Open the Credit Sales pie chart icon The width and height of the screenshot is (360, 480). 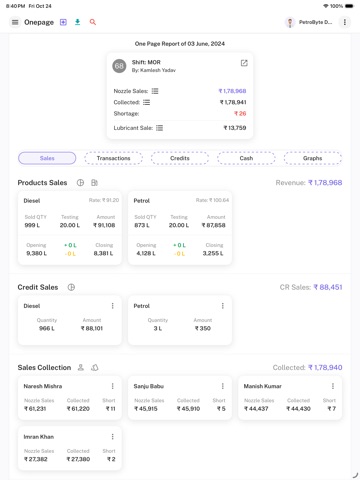[x=71, y=287]
